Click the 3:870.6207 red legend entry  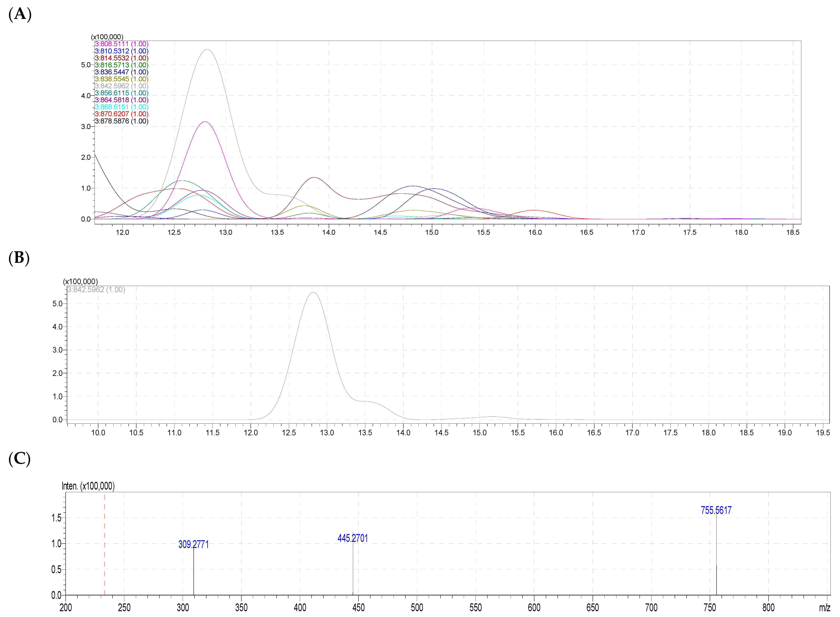pos(121,114)
